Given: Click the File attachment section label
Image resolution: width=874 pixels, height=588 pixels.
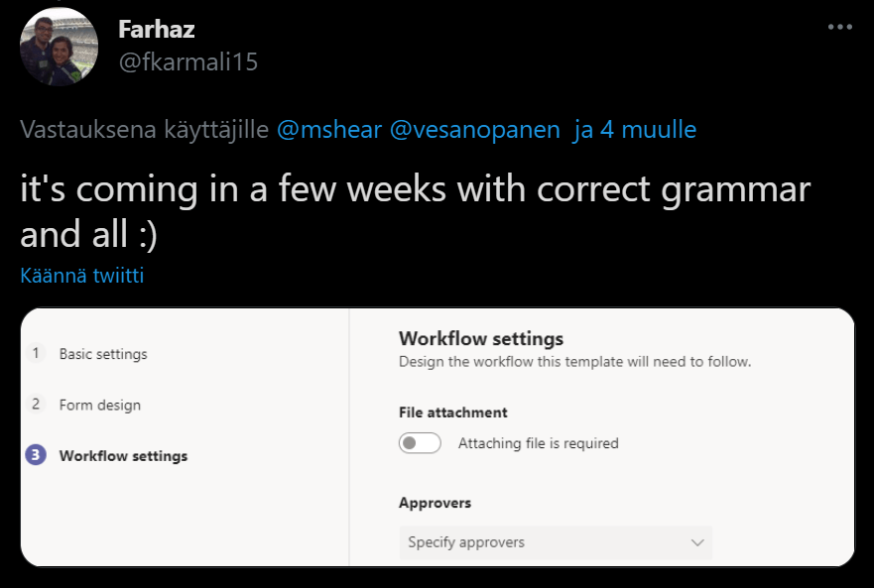Looking at the screenshot, I should 452,412.
